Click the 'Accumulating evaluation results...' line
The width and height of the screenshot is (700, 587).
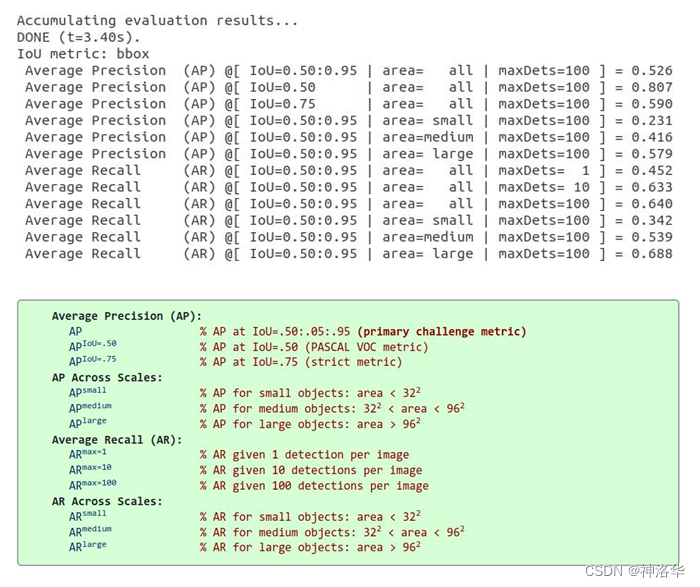click(157, 21)
